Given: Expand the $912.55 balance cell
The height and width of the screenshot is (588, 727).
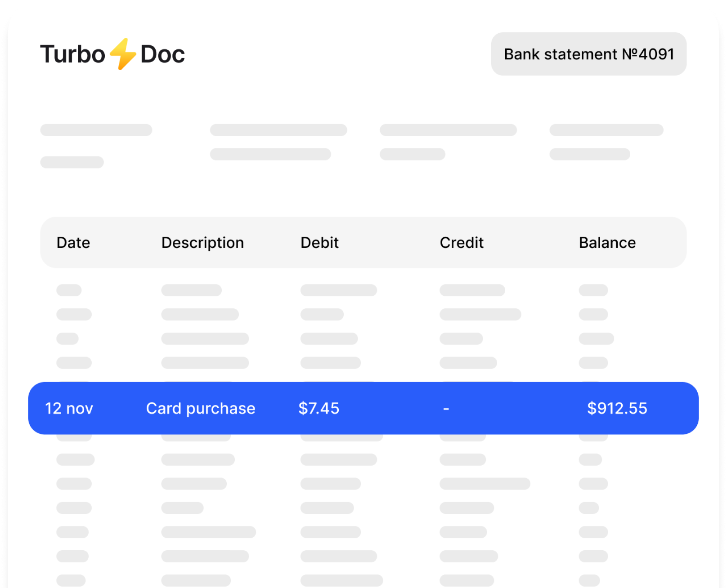Looking at the screenshot, I should 617,409.
